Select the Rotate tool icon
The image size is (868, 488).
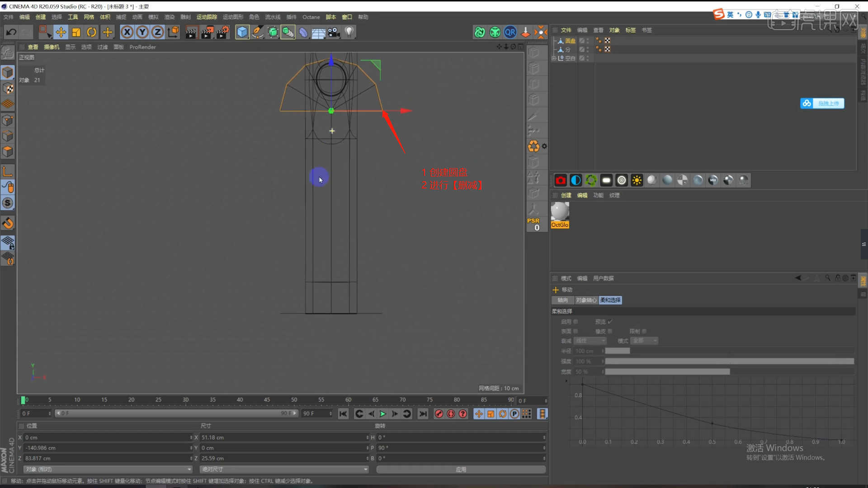pyautogui.click(x=91, y=32)
